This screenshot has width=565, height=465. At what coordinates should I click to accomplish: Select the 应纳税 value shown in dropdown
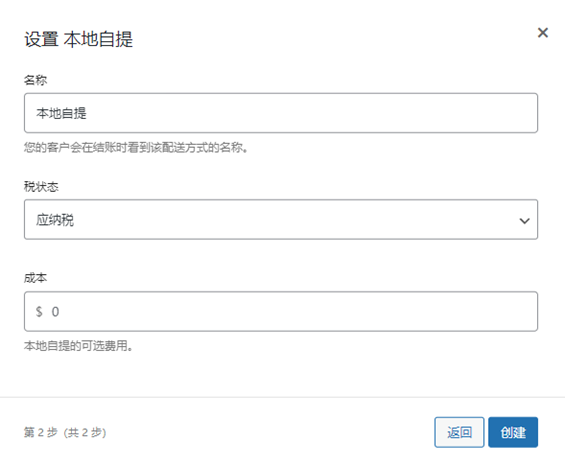55,220
